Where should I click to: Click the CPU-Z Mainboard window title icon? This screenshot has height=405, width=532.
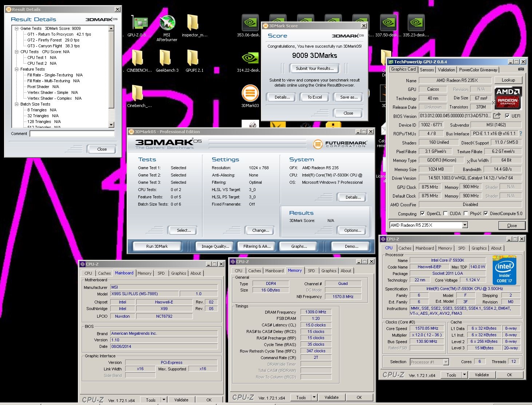pyautogui.click(x=83, y=264)
